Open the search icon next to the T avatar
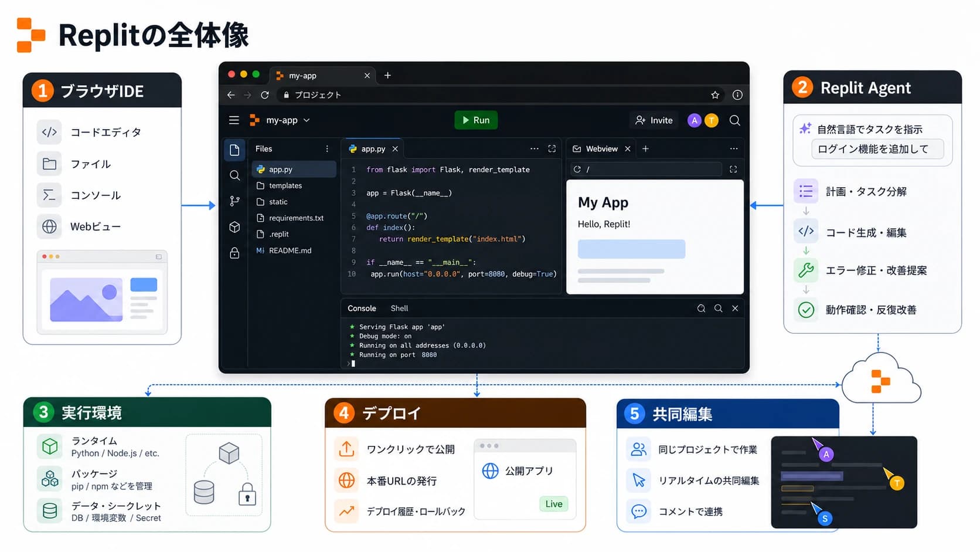The image size is (980, 552). [734, 120]
